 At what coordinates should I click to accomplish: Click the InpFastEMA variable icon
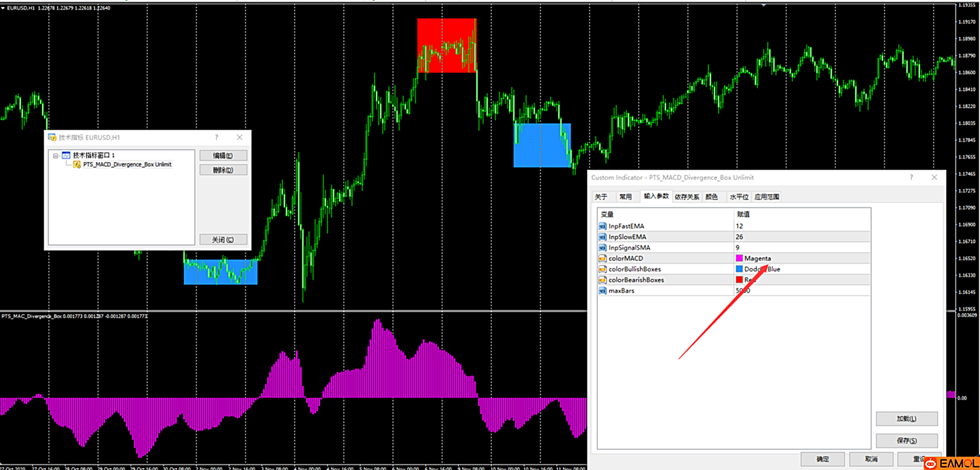point(602,226)
